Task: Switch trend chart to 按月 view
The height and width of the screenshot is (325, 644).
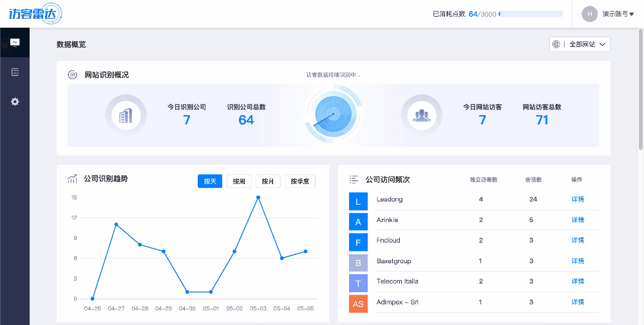Action: coord(268,181)
